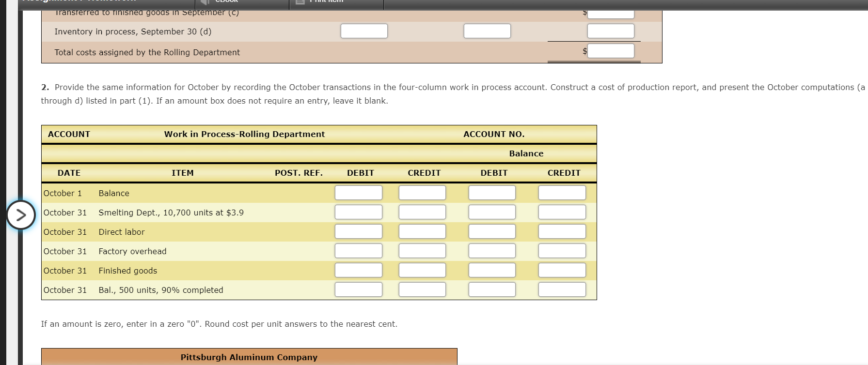Click Inventory in process September 30 first field

click(364, 31)
